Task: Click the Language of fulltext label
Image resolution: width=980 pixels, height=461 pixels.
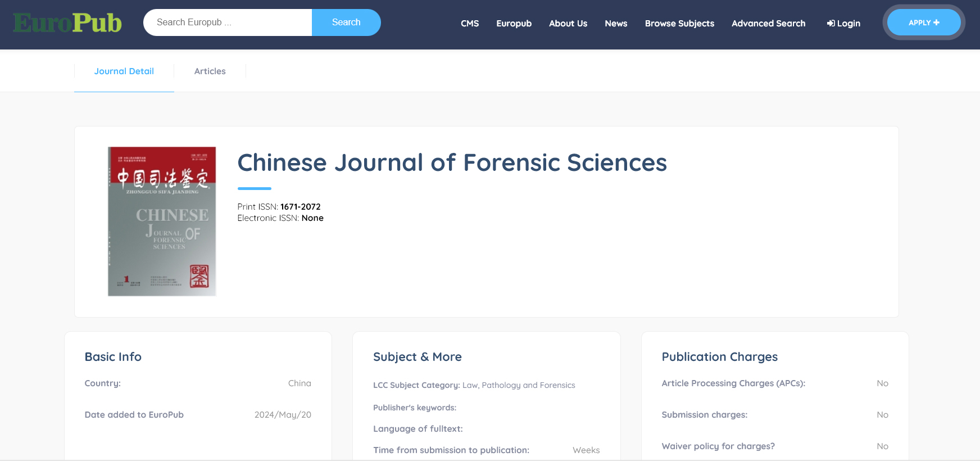Action: [x=418, y=429]
